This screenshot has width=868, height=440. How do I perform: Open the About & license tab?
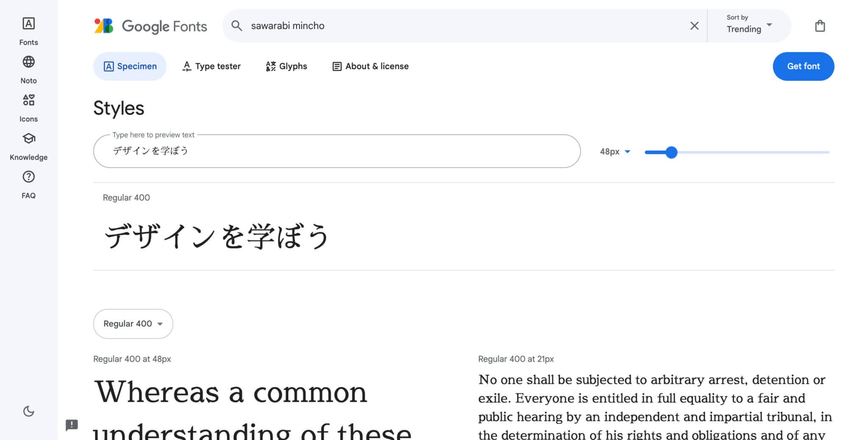click(370, 66)
